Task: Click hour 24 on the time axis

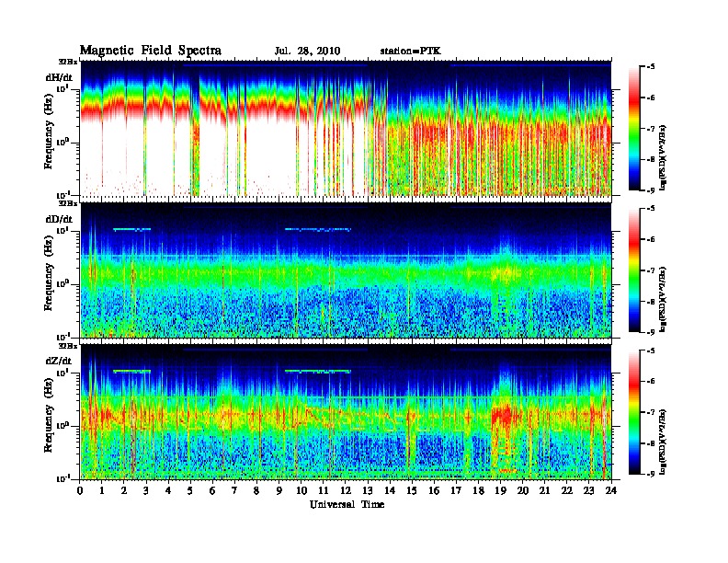Action: click(x=611, y=490)
